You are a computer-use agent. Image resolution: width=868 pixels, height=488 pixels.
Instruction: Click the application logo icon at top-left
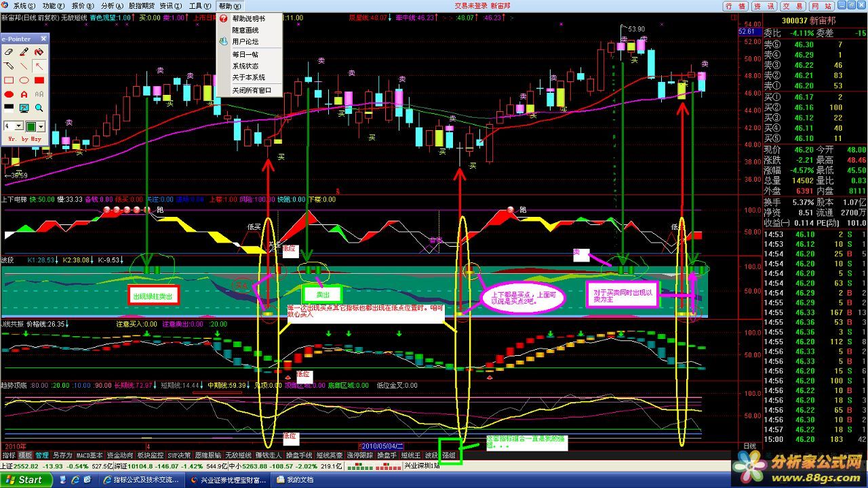click(x=6, y=5)
